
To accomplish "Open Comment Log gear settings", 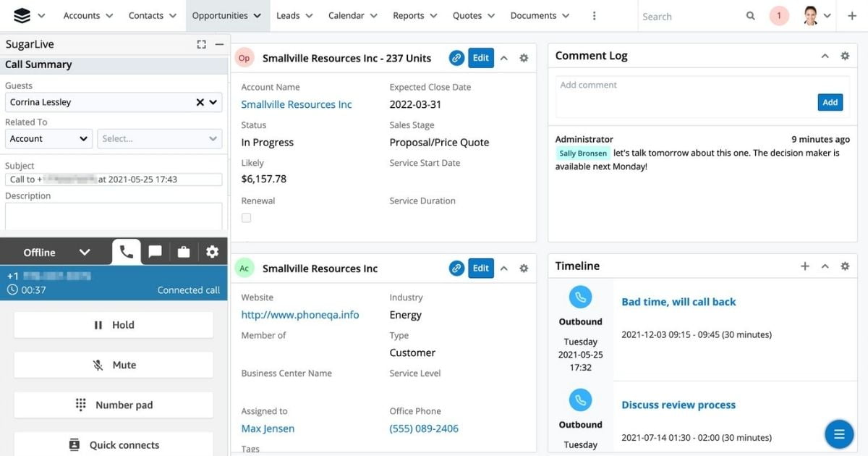I will pos(845,56).
